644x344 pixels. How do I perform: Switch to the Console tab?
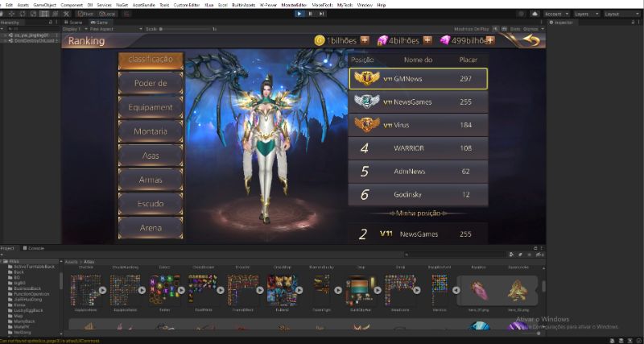coord(36,248)
